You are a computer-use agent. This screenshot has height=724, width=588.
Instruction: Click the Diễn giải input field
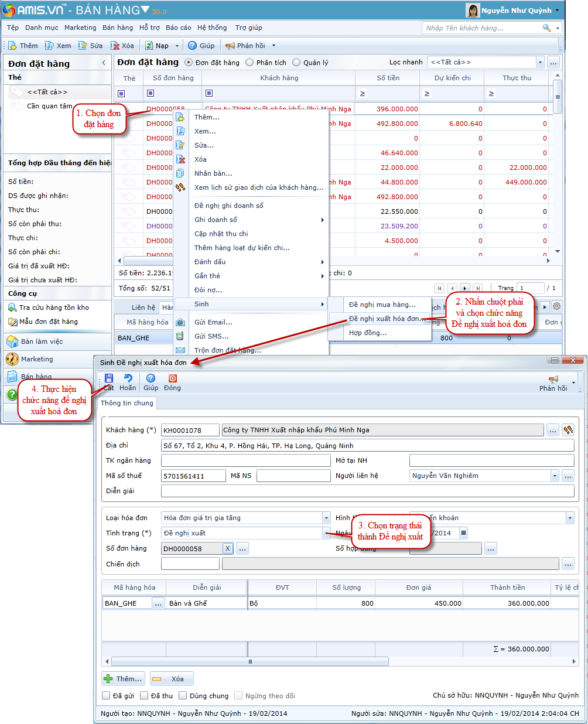[367, 491]
